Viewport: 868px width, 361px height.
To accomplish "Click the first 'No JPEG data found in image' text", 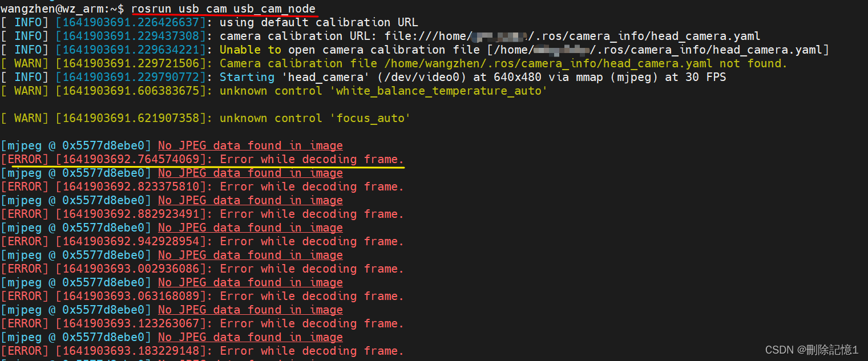I will click(x=251, y=145).
